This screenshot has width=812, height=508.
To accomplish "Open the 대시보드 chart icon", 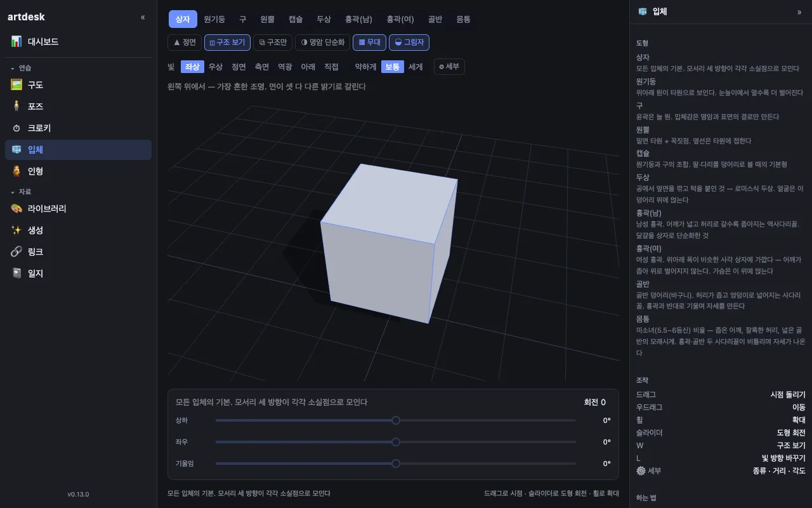I will click(16, 42).
